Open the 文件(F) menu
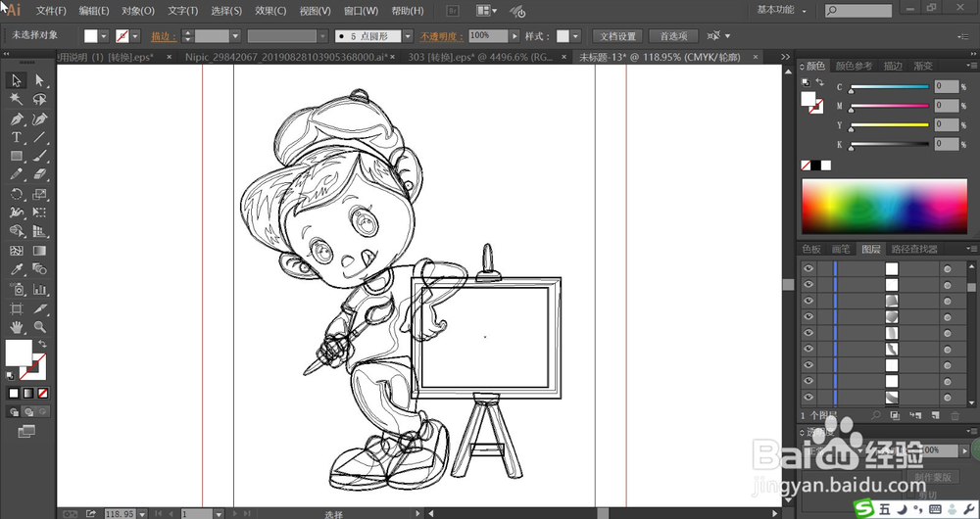 click(51, 11)
